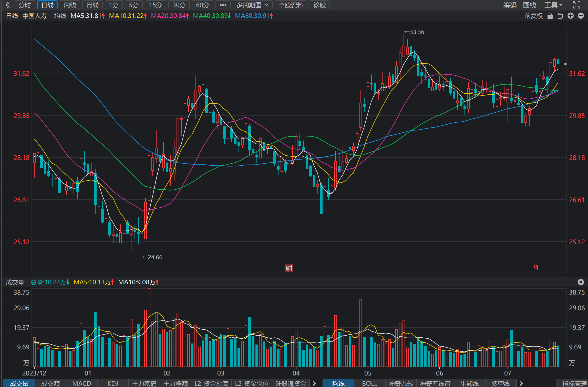588x387 pixels.
Task: Click MA40:30.89 green legend label
Action: [212, 16]
